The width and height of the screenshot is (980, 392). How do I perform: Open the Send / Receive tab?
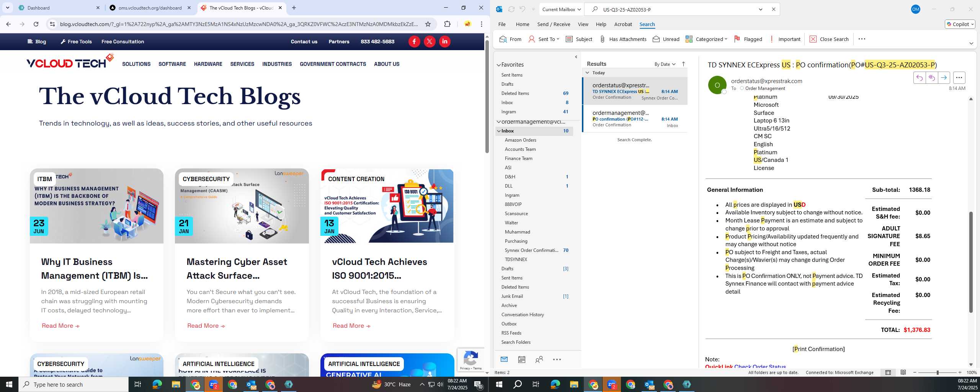click(554, 24)
